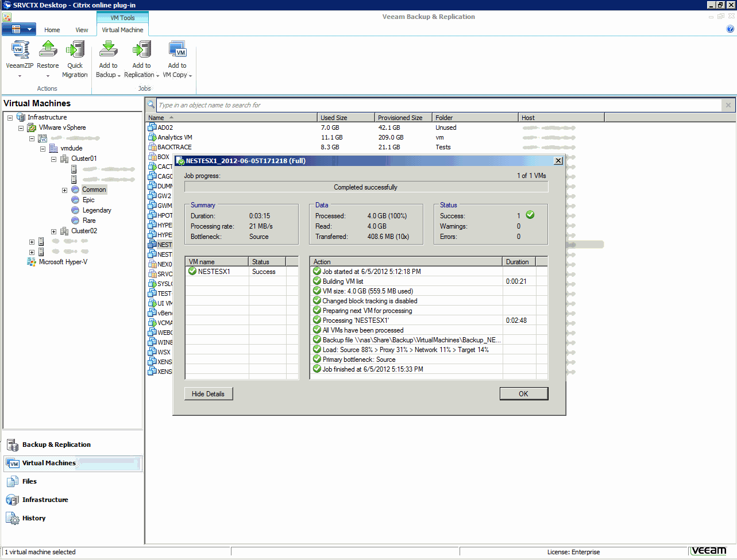
Task: Select the Virtual Machine ribbon tab
Action: pos(122,30)
